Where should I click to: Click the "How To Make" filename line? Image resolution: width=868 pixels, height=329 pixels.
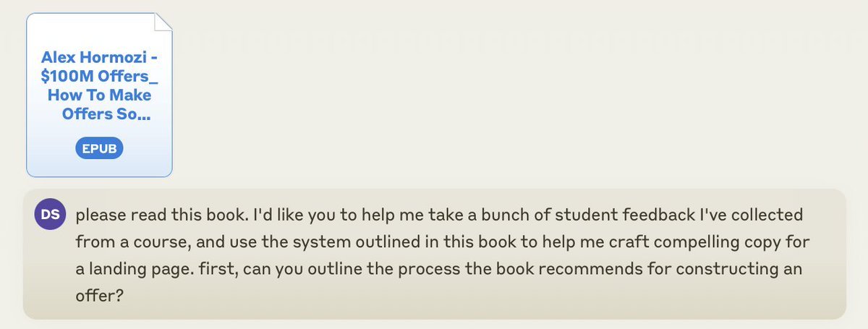coord(100,95)
